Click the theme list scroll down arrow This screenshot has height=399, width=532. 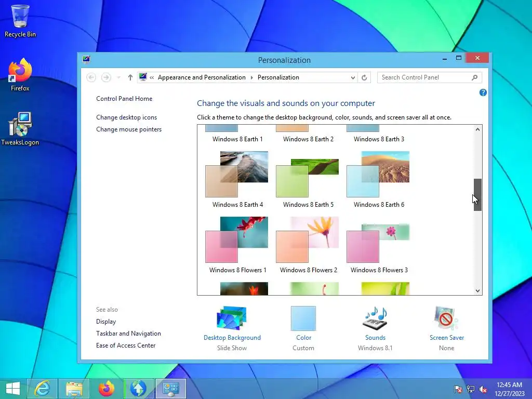[478, 291]
